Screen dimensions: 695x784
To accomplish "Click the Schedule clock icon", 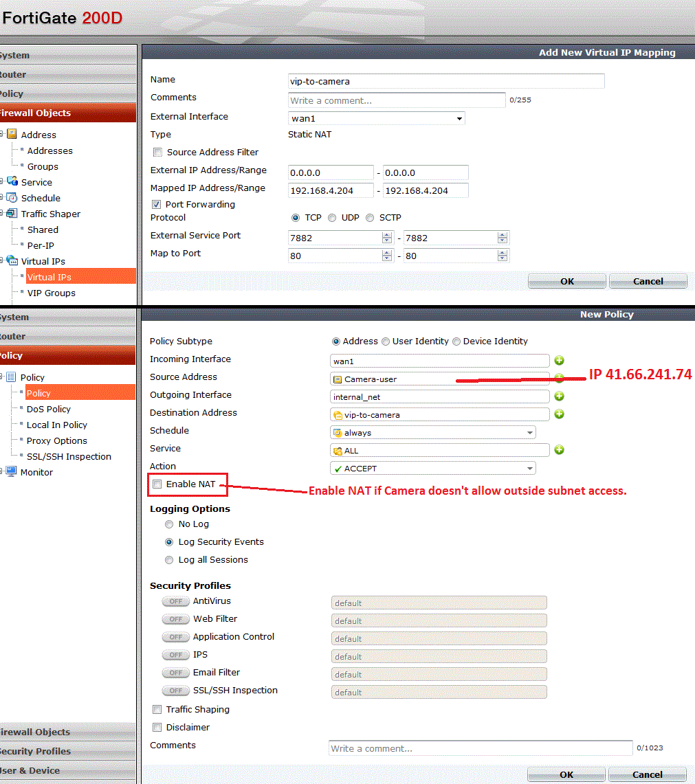I will [12, 197].
